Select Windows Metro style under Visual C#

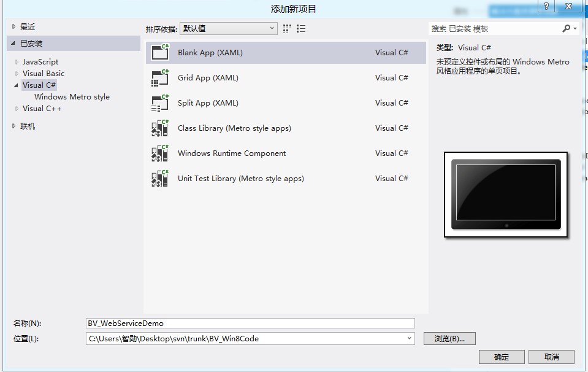(72, 96)
